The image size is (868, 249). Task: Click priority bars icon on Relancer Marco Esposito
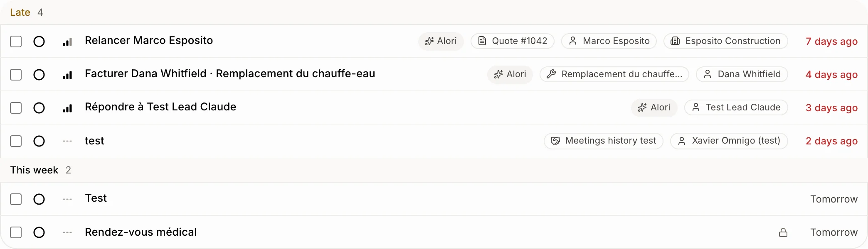click(67, 42)
